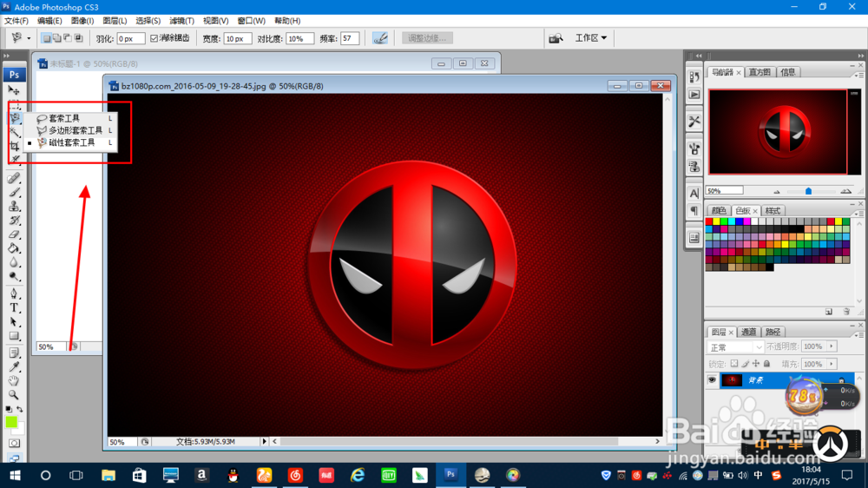Select the Magic Wand tool
This screenshot has height=488, width=868.
click(x=15, y=132)
